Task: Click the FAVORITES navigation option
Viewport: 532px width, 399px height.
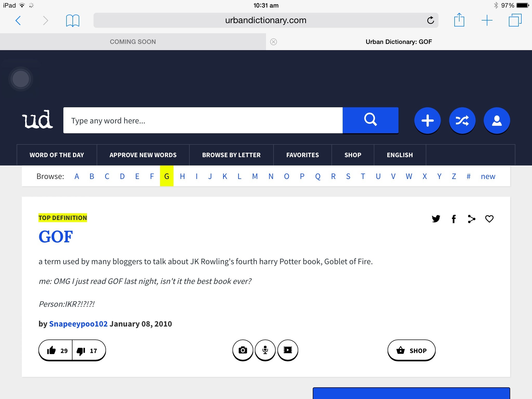Action: click(x=302, y=155)
